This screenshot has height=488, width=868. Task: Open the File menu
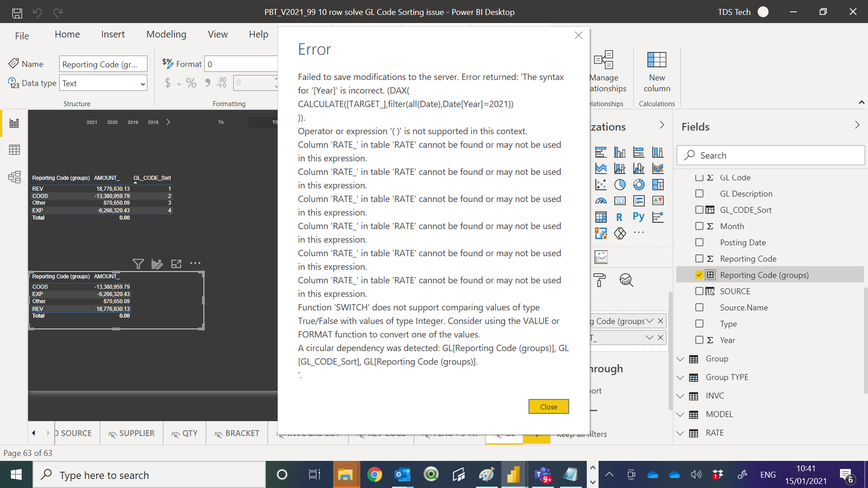click(x=22, y=36)
